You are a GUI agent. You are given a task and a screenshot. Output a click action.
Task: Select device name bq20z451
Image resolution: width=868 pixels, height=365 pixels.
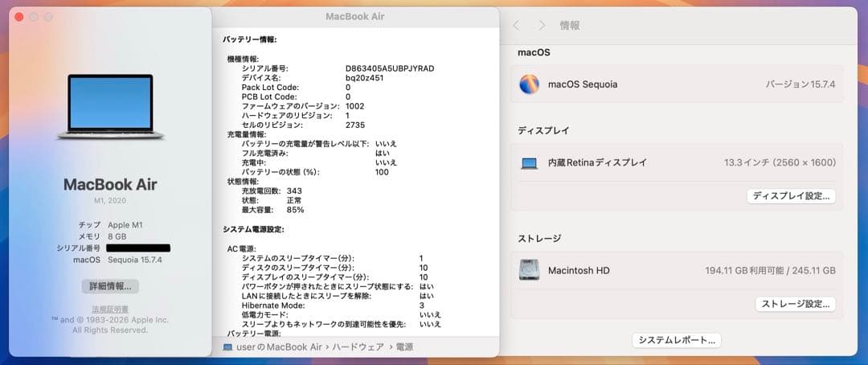(364, 78)
